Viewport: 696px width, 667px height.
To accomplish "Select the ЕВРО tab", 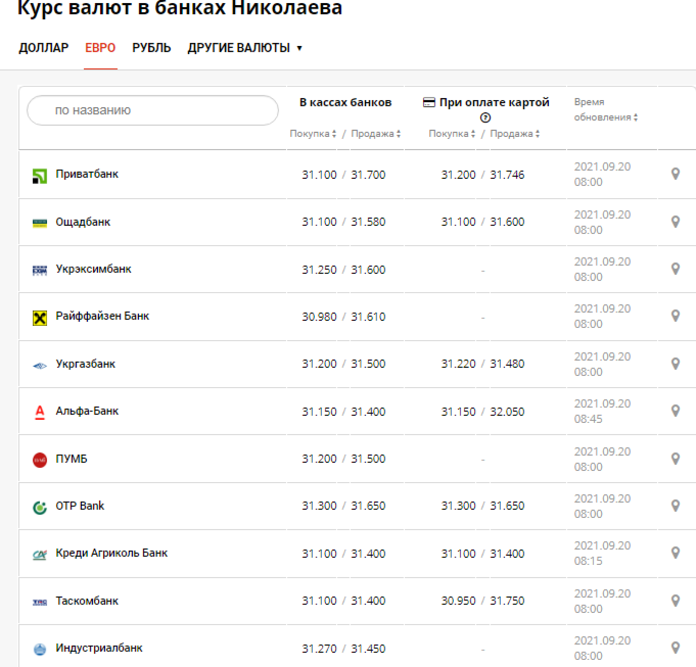I will pos(100,48).
